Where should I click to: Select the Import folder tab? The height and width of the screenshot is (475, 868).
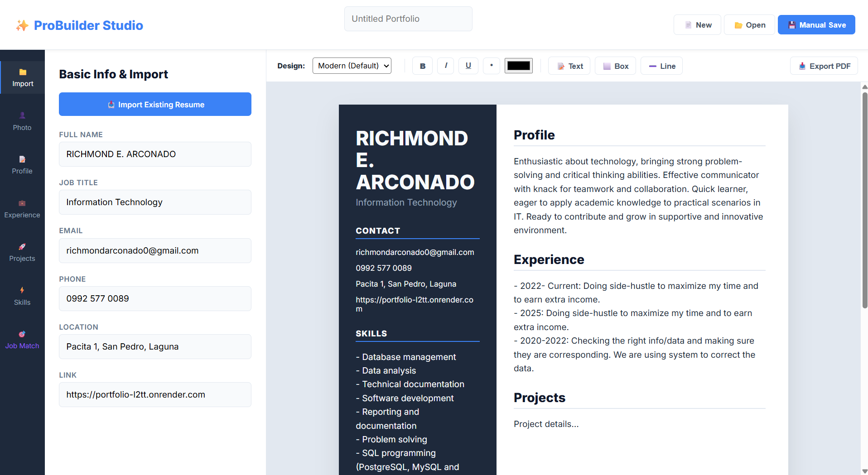(x=22, y=77)
